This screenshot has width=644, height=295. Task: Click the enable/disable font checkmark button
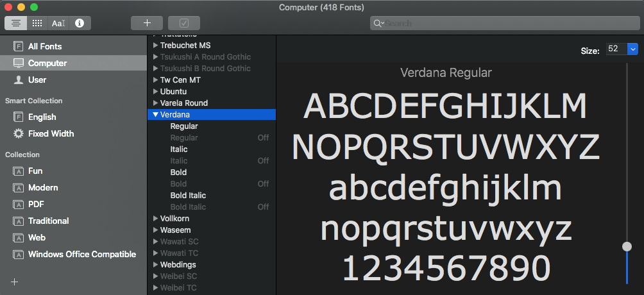[184, 23]
